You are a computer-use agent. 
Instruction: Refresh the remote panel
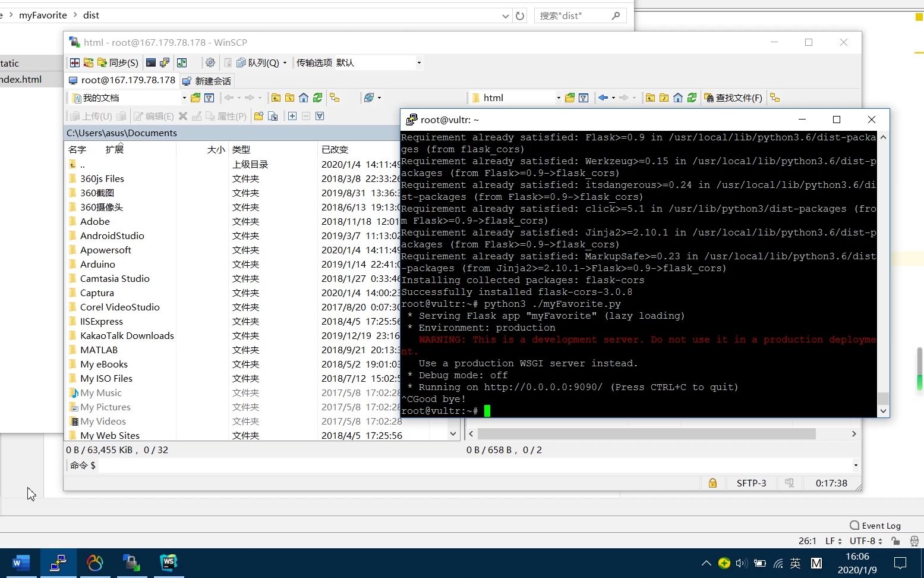[692, 98]
